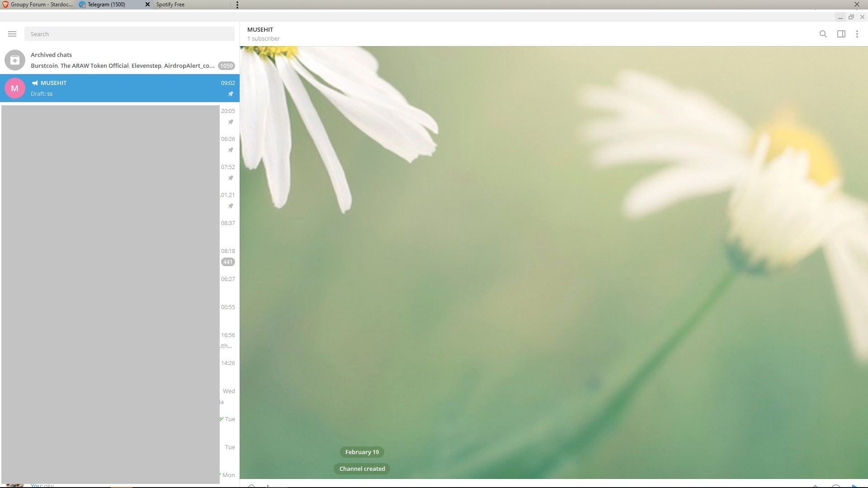Select the Spotify Free tab
This screenshot has height=488, width=868.
pos(169,5)
